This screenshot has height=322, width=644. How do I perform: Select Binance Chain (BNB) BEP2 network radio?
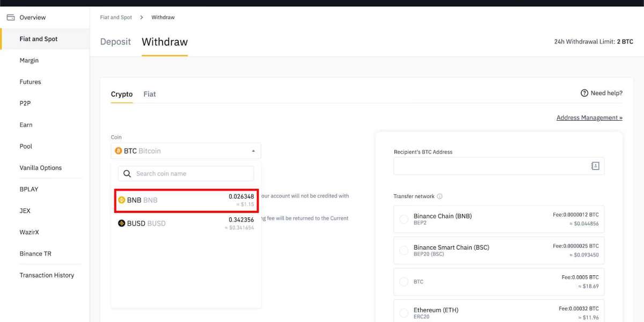404,219
